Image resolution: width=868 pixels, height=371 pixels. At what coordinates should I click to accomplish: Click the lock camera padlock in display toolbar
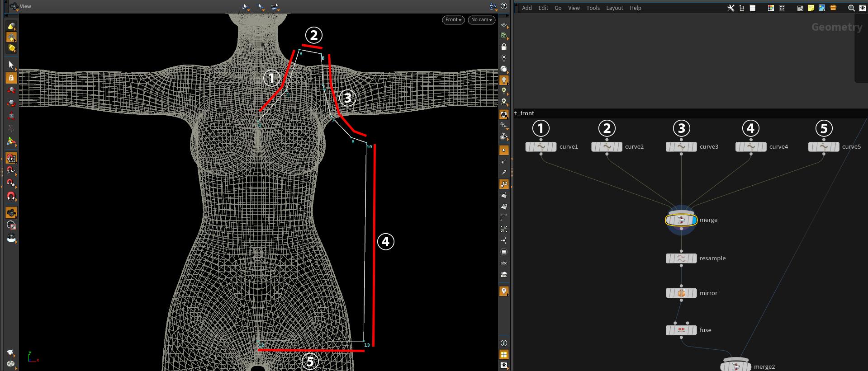point(504,47)
